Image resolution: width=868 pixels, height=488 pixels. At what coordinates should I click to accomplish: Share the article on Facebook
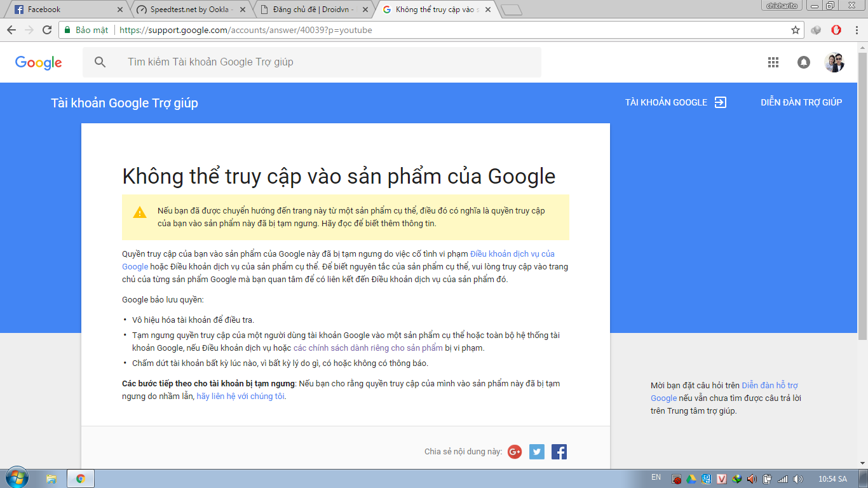pyautogui.click(x=559, y=452)
